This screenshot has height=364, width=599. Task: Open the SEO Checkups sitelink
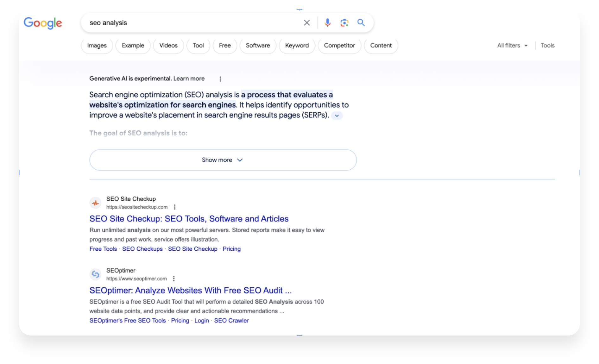(142, 249)
